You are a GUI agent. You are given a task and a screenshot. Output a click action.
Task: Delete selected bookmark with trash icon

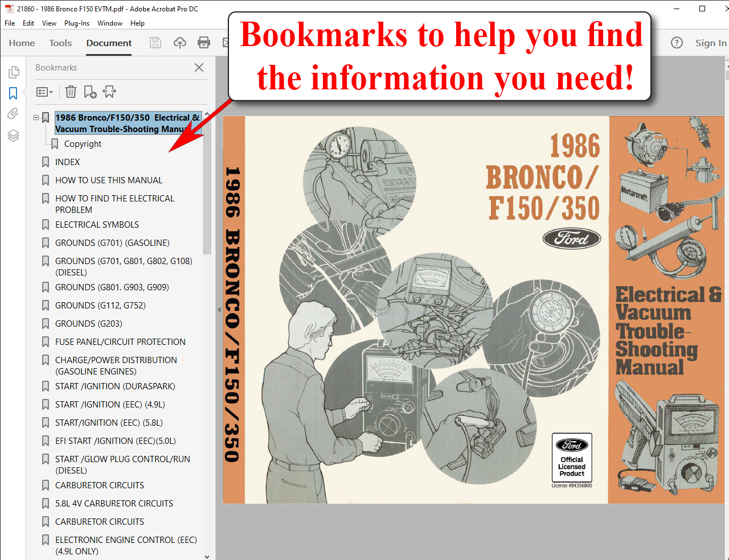click(x=71, y=92)
